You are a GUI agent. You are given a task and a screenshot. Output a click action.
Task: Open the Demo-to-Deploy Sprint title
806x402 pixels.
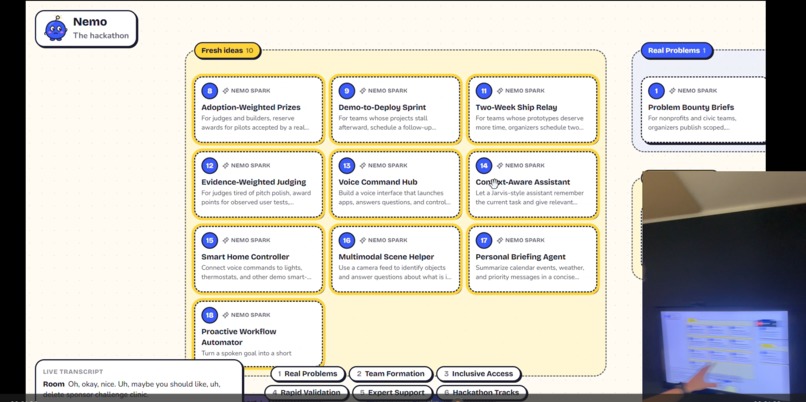382,107
